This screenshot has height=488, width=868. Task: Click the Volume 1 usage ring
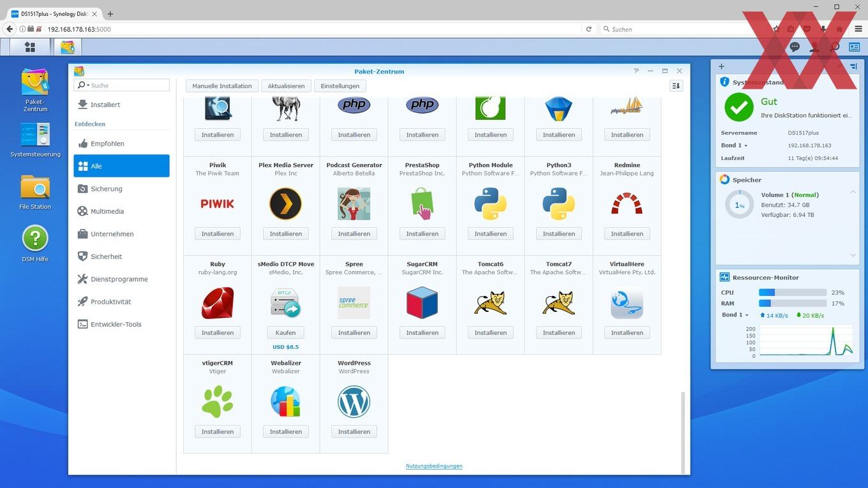(x=739, y=205)
